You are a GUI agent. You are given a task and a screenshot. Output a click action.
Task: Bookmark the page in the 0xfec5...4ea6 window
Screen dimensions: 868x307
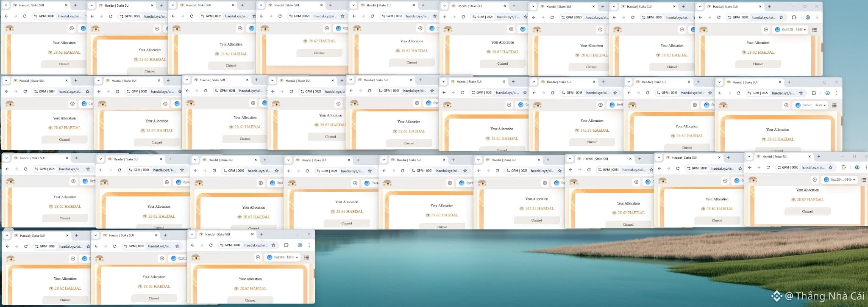pyautogui.click(x=801, y=93)
